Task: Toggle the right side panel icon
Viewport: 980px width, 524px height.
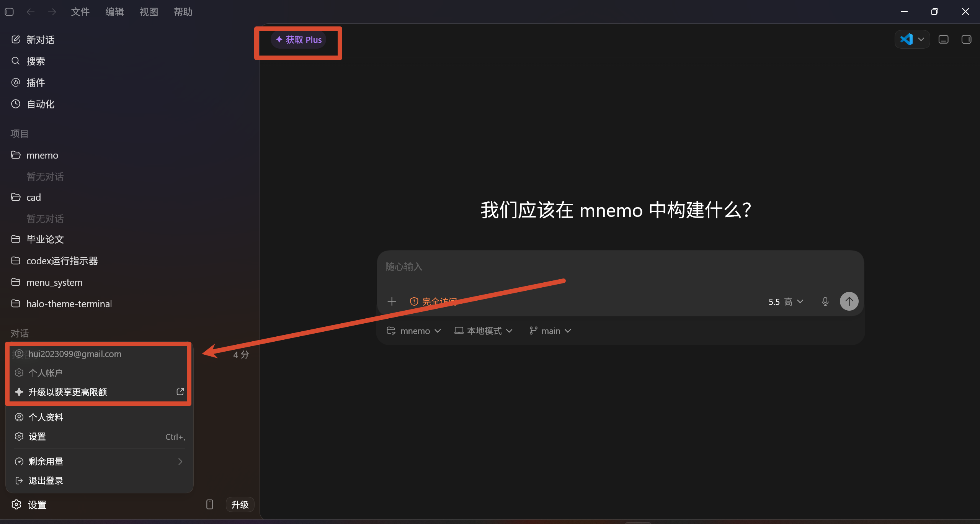Action: pos(966,39)
